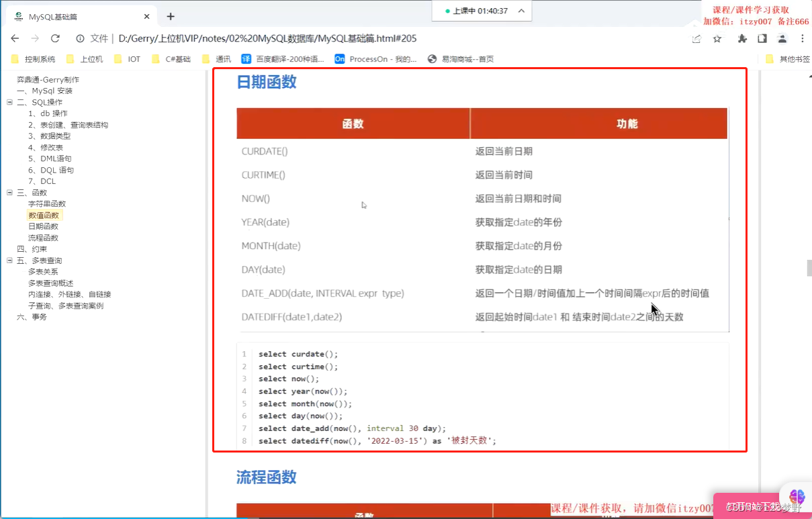Click code line select date_add(now(), interval 30 day);

(352, 428)
